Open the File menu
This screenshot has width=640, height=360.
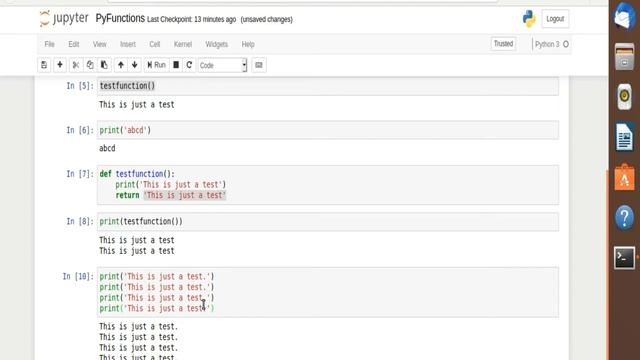(x=49, y=44)
